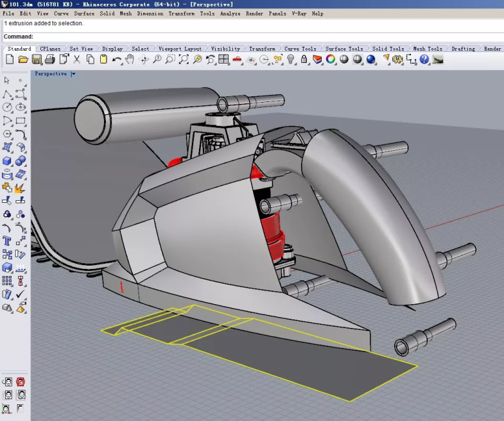Toggle the light bulb Hide objects icon

tap(291, 60)
